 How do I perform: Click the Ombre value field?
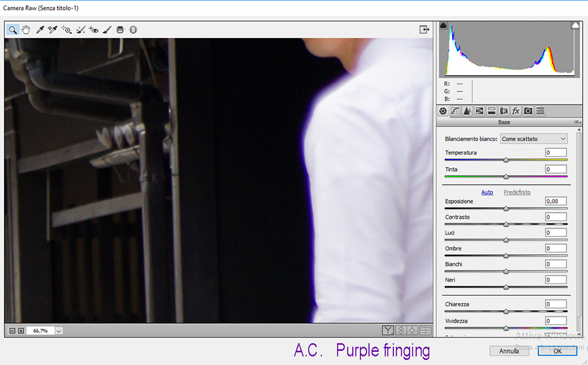[556, 249]
